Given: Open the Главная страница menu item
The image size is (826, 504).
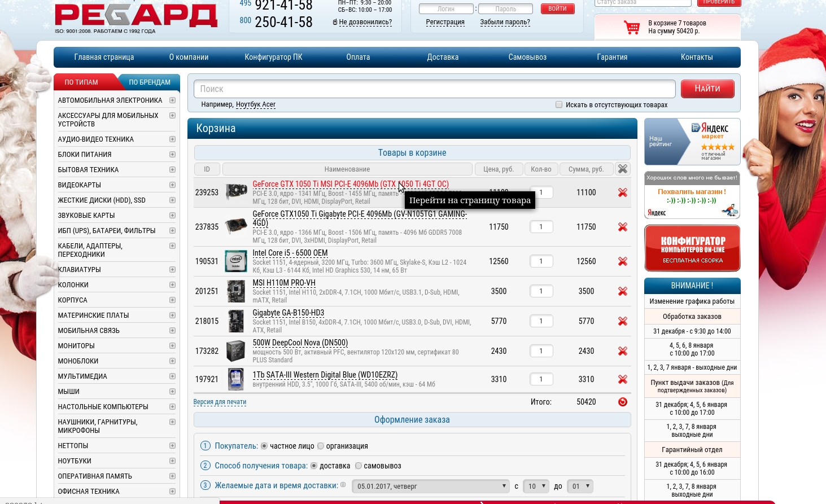Looking at the screenshot, I should click(104, 57).
